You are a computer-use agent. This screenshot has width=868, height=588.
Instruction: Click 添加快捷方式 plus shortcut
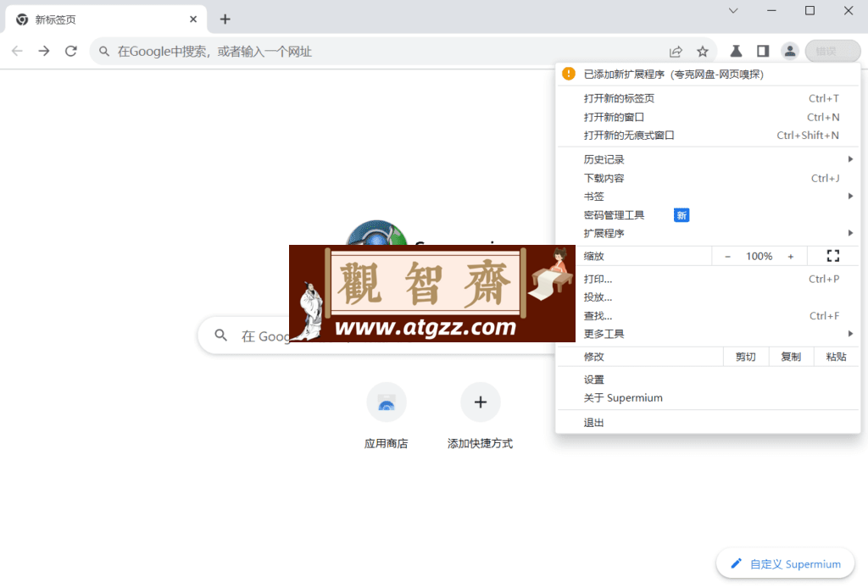tap(481, 416)
